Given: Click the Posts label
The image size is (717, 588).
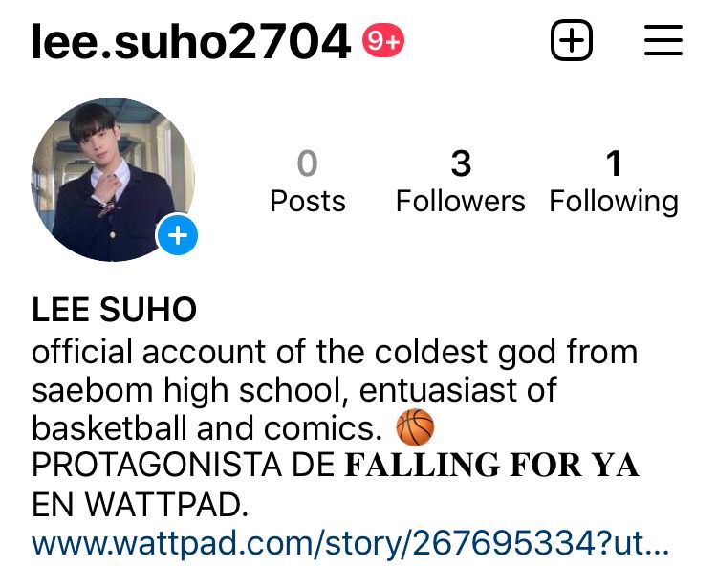Looking at the screenshot, I should (x=308, y=201).
